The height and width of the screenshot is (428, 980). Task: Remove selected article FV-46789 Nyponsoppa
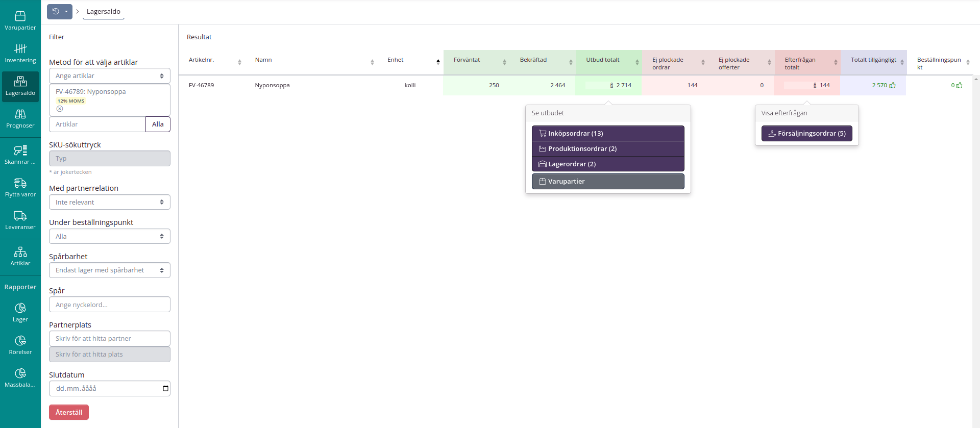pos(60,109)
